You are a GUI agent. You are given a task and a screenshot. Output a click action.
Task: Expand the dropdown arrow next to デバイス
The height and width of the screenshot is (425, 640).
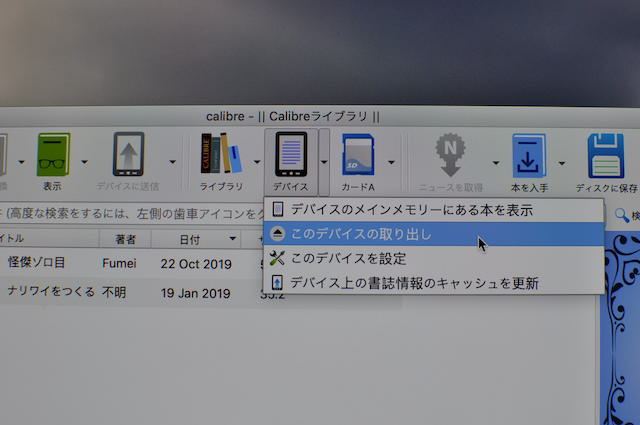[x=324, y=162]
